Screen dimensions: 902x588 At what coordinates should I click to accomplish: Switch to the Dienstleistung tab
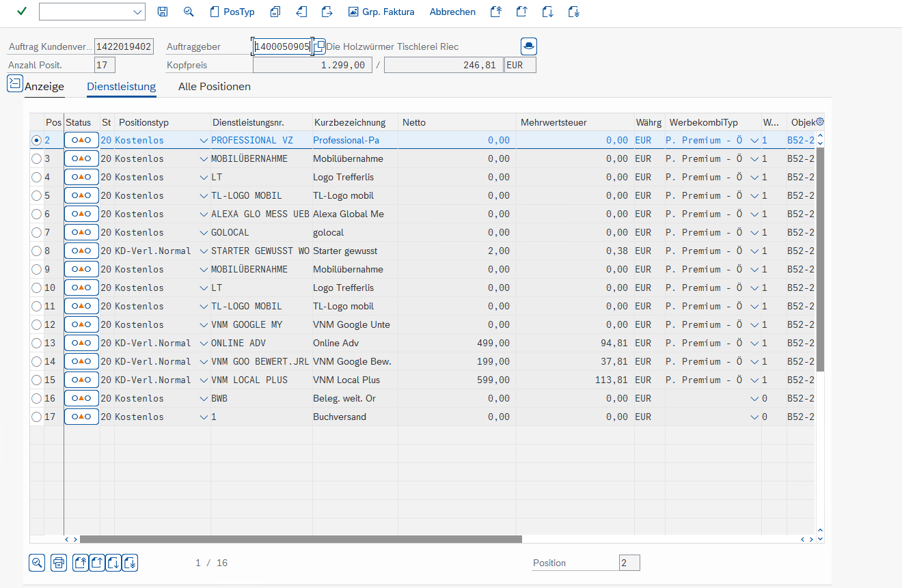pos(122,87)
